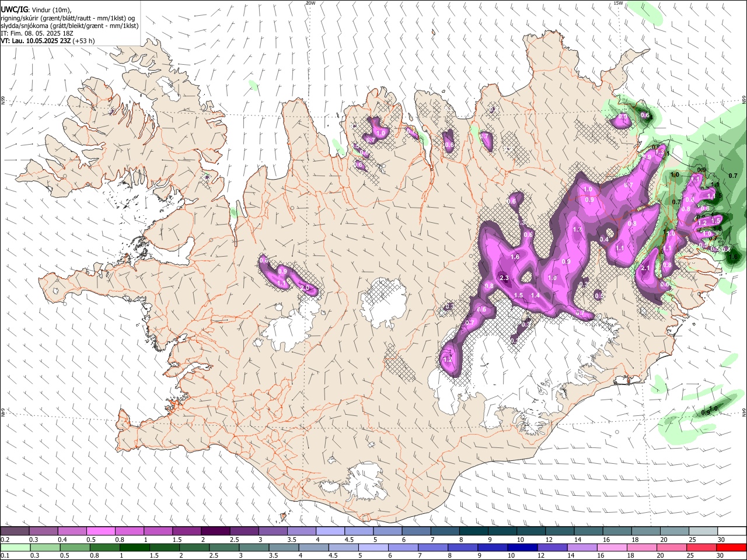
Task: Click the lavender bottom-row swatch between 14 and 16
Action: tap(581, 547)
